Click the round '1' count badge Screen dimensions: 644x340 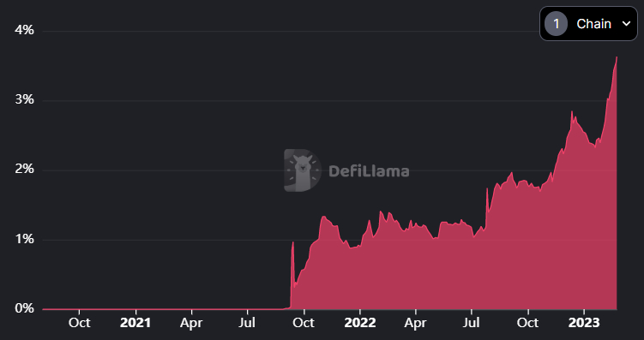pos(557,24)
